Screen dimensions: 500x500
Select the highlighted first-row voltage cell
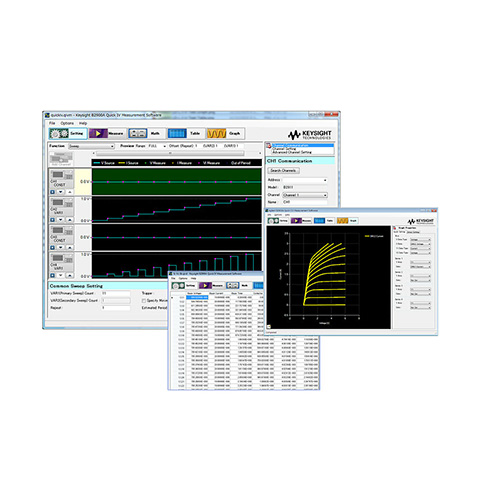197,297
